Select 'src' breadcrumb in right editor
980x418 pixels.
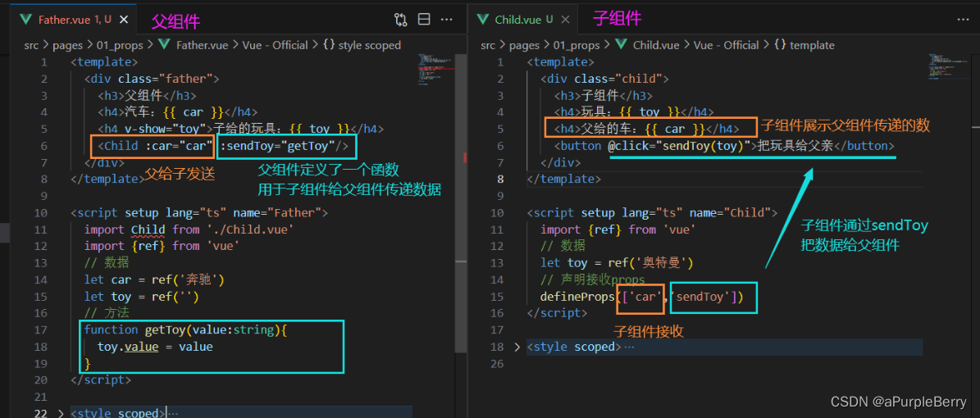coord(487,45)
